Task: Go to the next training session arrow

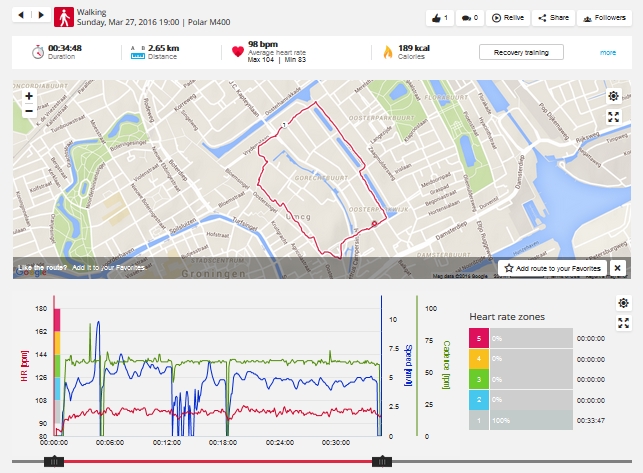Action: (40, 16)
